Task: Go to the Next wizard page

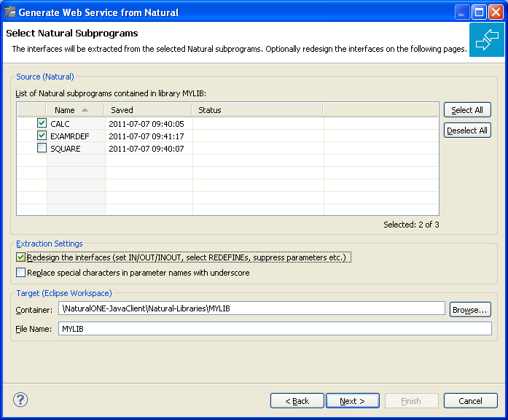Action: (x=353, y=401)
